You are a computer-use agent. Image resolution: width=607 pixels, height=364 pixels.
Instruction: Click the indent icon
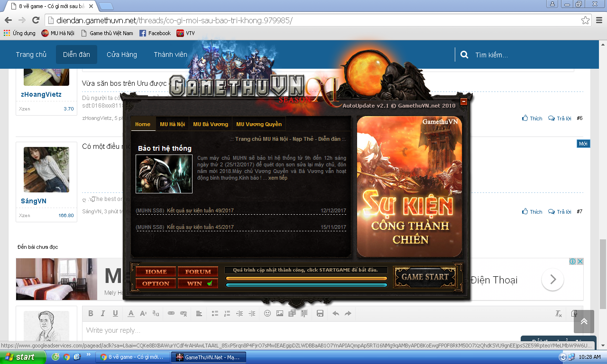(252, 313)
